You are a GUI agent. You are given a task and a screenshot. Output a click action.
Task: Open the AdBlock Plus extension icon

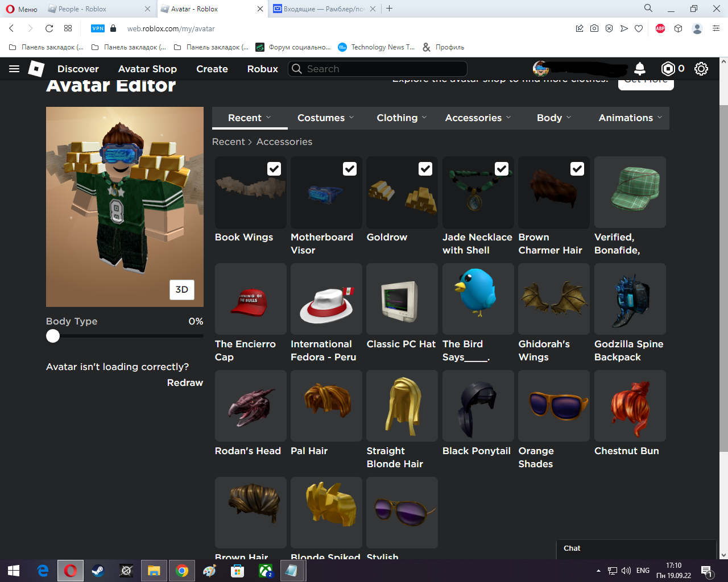pyautogui.click(x=660, y=28)
